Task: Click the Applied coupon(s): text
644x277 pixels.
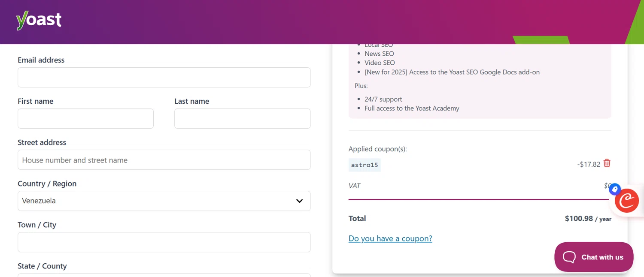Action: point(378,149)
